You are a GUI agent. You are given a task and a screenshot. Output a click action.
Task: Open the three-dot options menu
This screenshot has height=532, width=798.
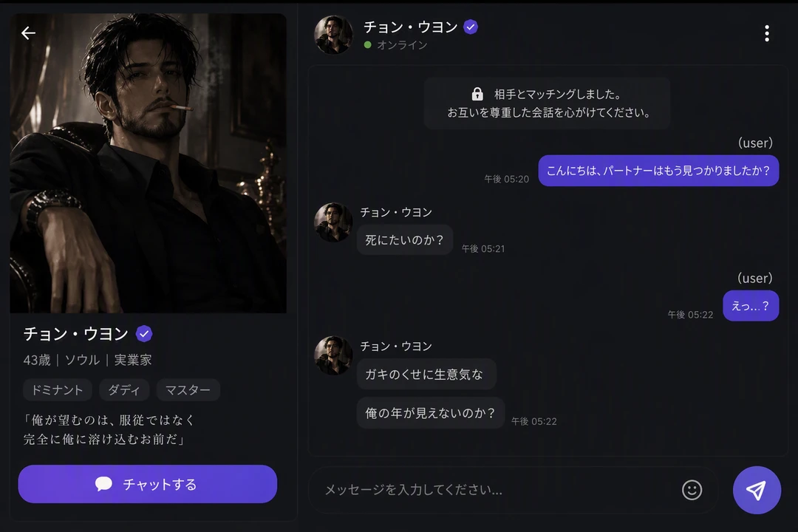[766, 33]
